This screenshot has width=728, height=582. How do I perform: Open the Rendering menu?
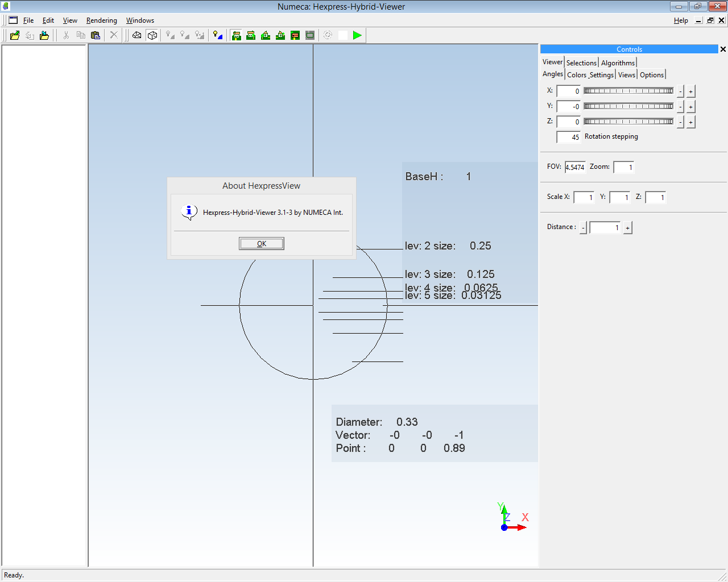pyautogui.click(x=102, y=20)
